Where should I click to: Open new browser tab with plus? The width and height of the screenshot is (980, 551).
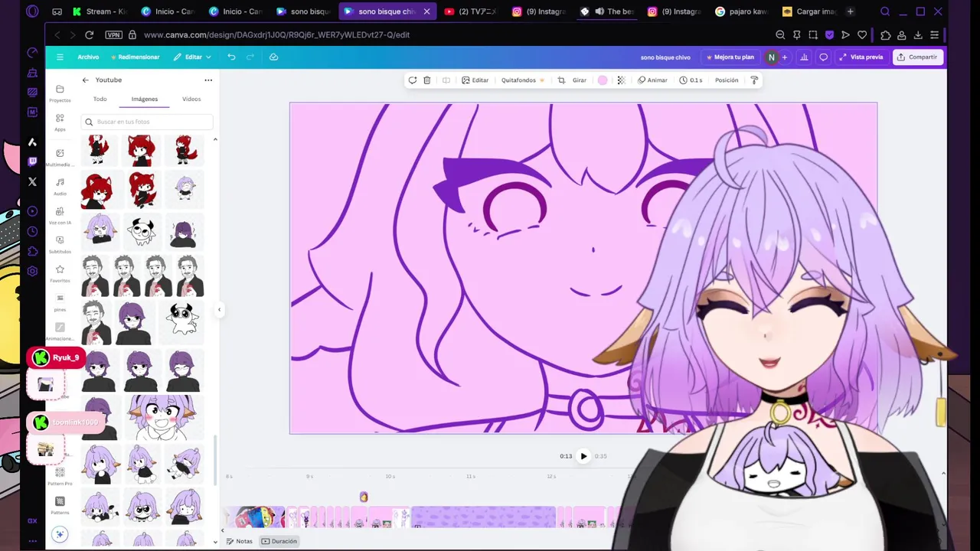(850, 11)
